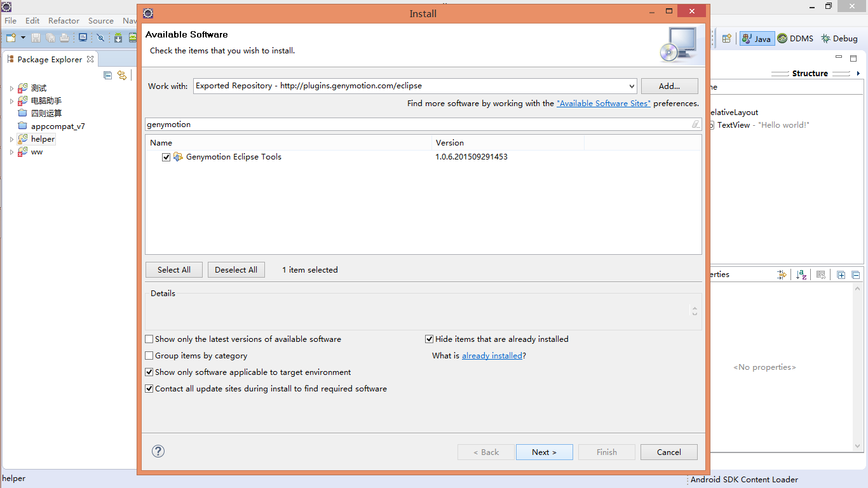
Task: Switch to the DDMS perspective
Action: click(796, 39)
